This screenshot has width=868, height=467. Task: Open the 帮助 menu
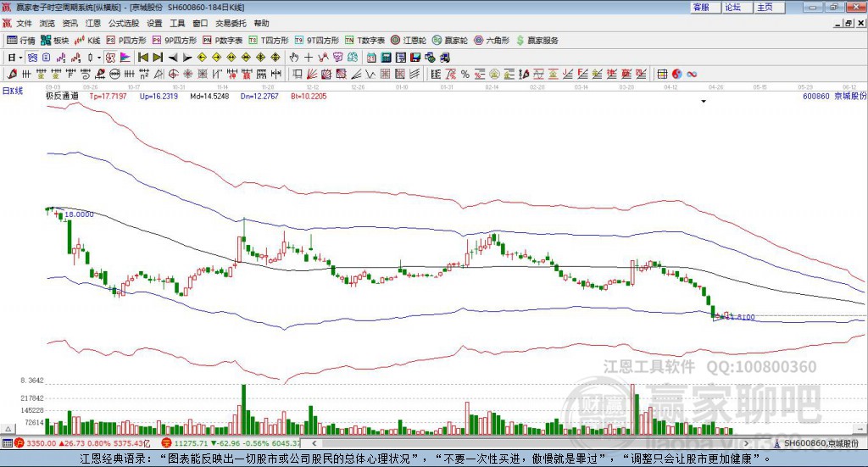[x=261, y=23]
